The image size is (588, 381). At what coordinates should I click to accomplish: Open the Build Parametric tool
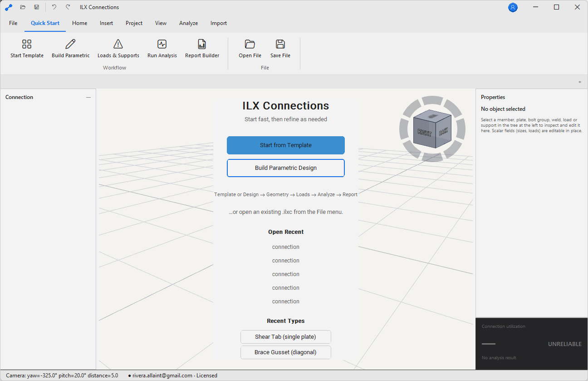coord(70,49)
